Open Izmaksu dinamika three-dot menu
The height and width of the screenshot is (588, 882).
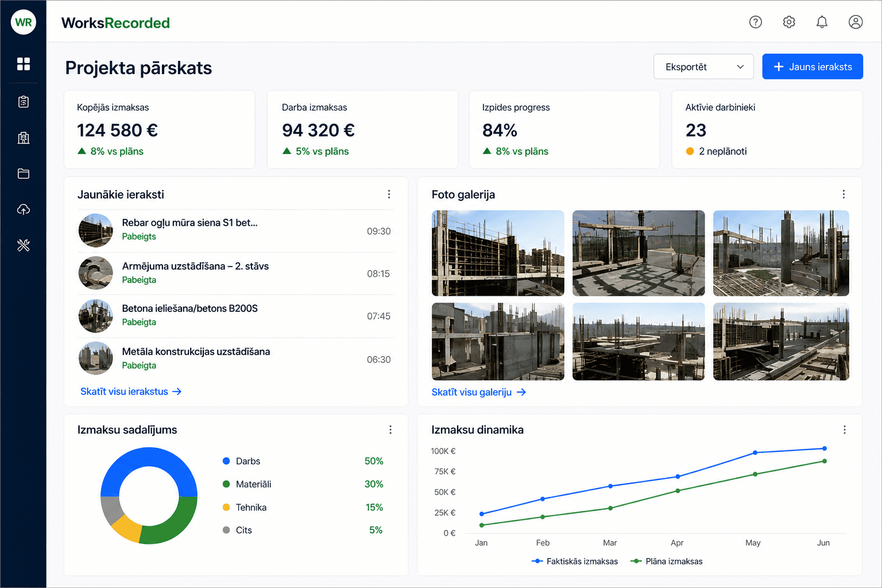[844, 430]
